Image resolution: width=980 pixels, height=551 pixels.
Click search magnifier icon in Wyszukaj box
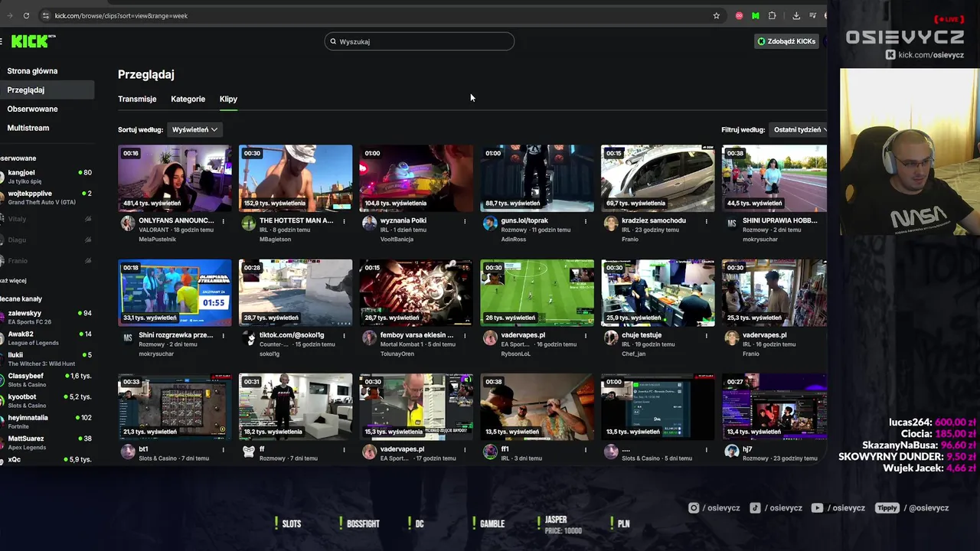(x=333, y=41)
